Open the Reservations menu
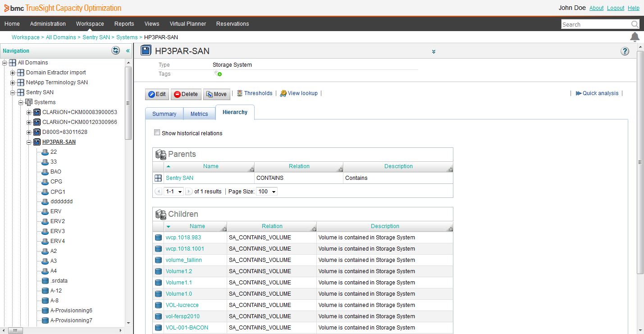644x334 pixels. (233, 24)
